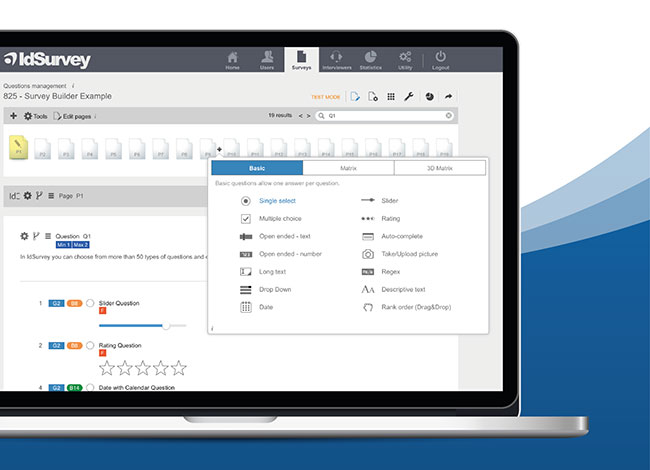
Task: Open the grid icon in the survey toolbar
Action: coord(391,97)
